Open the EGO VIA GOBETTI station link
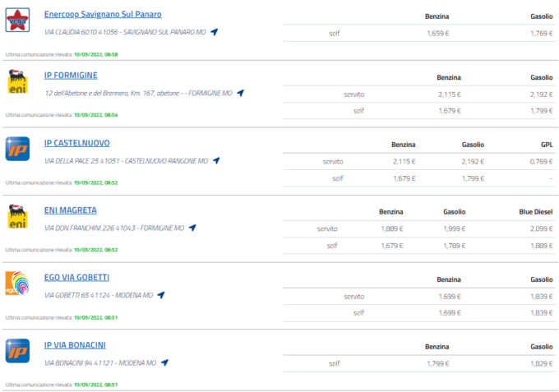Screen dimensions: 559x392 76,277
